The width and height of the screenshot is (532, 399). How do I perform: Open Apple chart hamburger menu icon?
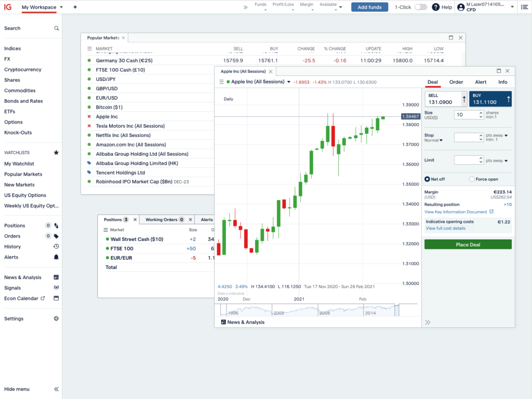[221, 82]
